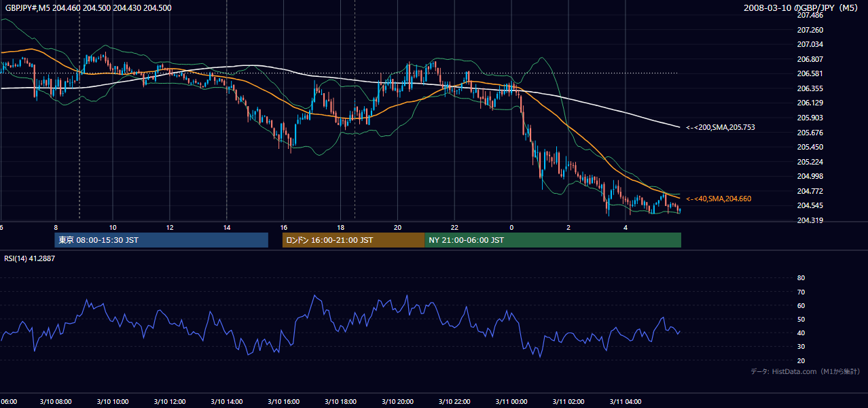The height and width of the screenshot is (408, 868).
Task: Click hour label 0 under the price chart
Action: (x=511, y=227)
